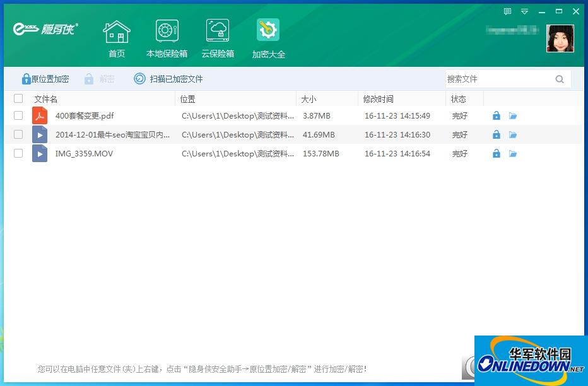The height and width of the screenshot is (386, 588).
Task: Click the search magnifier icon
Action: [x=560, y=79]
